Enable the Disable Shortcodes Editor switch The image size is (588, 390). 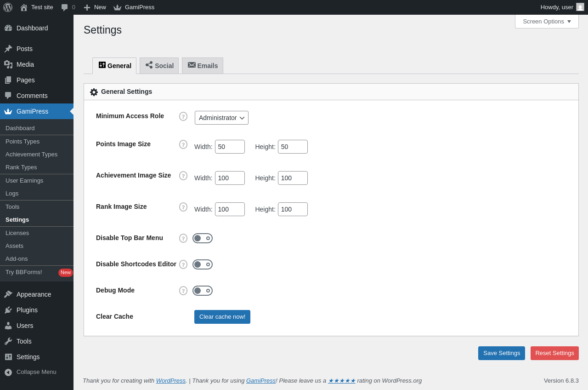point(203,264)
